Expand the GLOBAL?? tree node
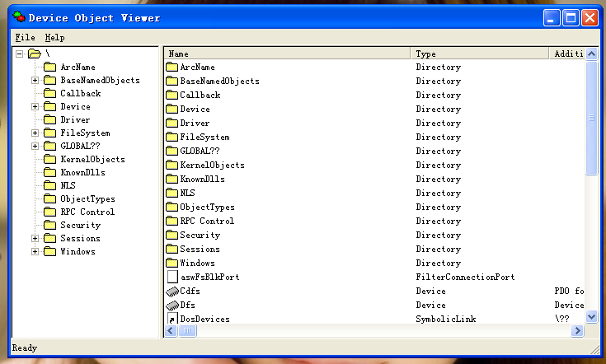 click(35, 146)
